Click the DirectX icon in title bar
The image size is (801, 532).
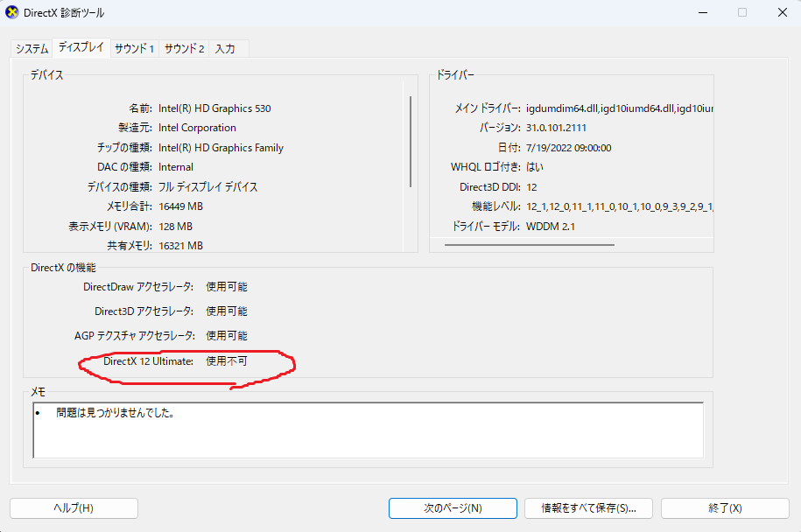(11, 12)
